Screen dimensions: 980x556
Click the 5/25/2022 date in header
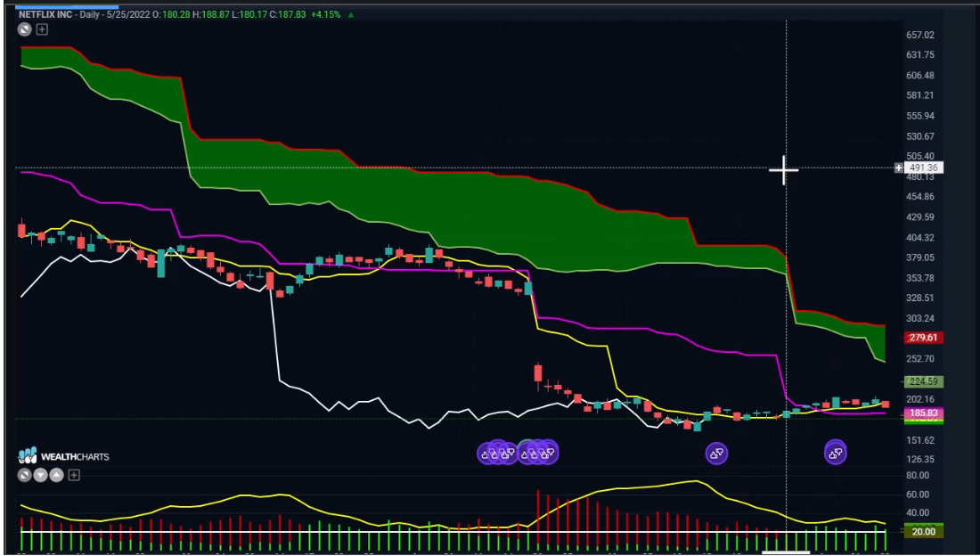click(x=127, y=13)
